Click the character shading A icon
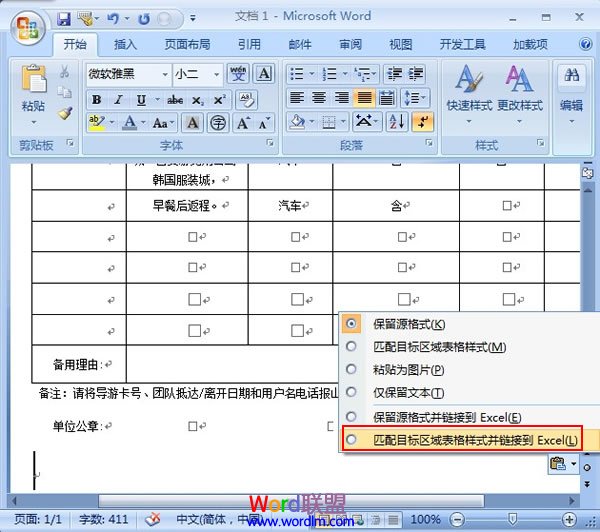The width and height of the screenshot is (600, 532). [x=192, y=123]
